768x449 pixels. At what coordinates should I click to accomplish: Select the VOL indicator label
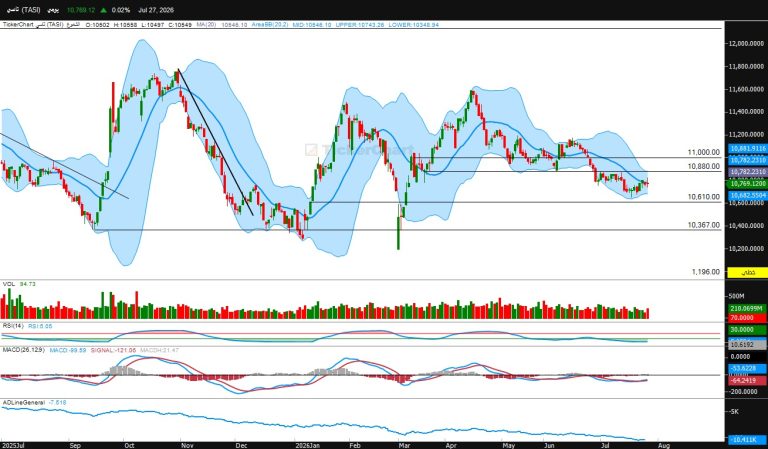click(x=9, y=284)
